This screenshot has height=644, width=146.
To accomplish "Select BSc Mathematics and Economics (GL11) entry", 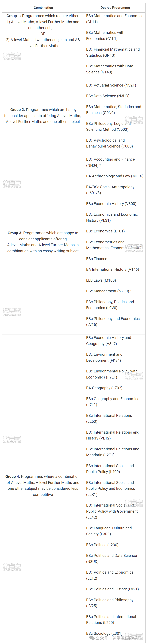I will 115,19.
